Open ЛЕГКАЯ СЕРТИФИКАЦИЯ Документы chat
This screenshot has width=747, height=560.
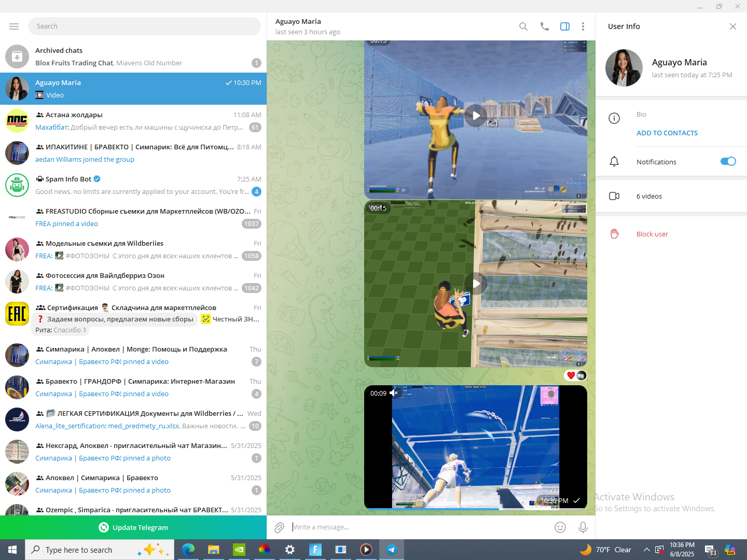[133, 419]
